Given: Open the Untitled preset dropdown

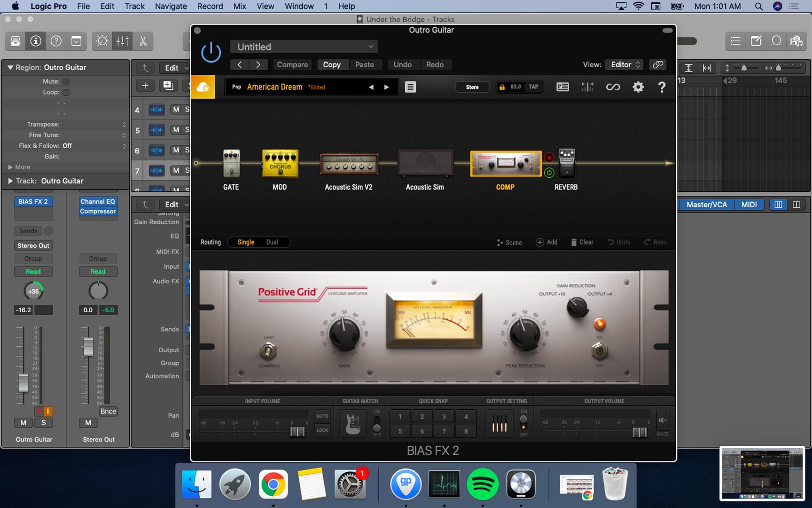Looking at the screenshot, I should pos(304,47).
